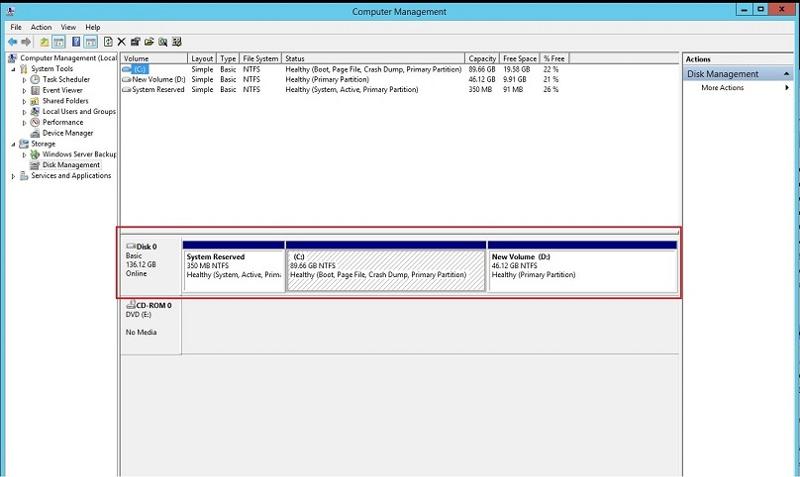Collapse the Storage tree node

coord(14,144)
